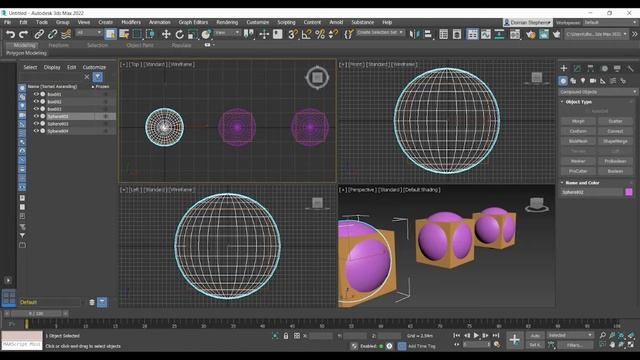
Task: Select the Move tool in the toolbar
Action: pyautogui.click(x=166, y=34)
